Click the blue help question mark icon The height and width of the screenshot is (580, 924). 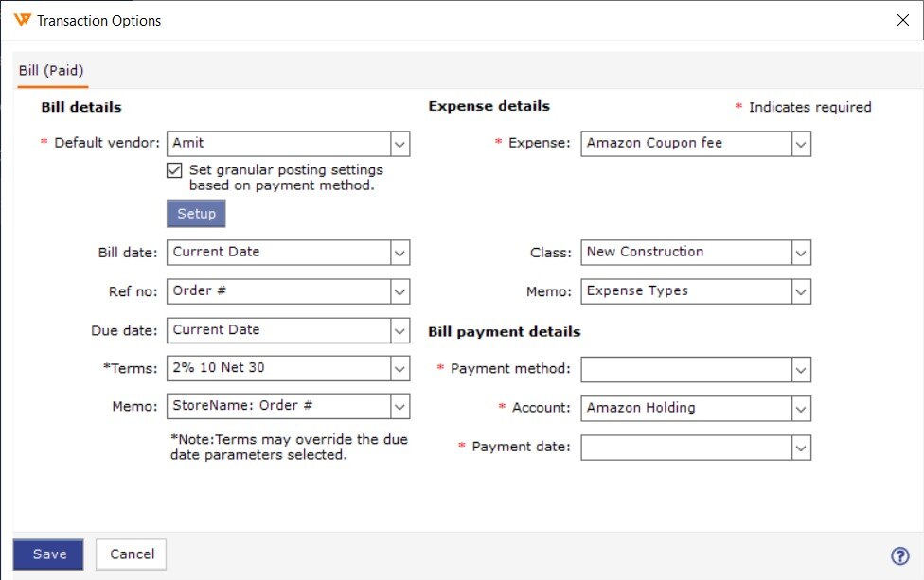coord(899,555)
